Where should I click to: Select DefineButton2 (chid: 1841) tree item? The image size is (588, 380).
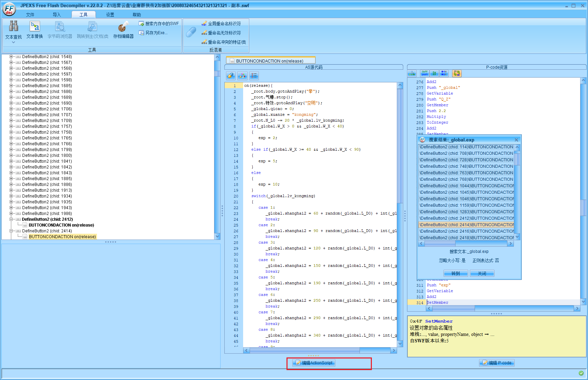coord(47,161)
